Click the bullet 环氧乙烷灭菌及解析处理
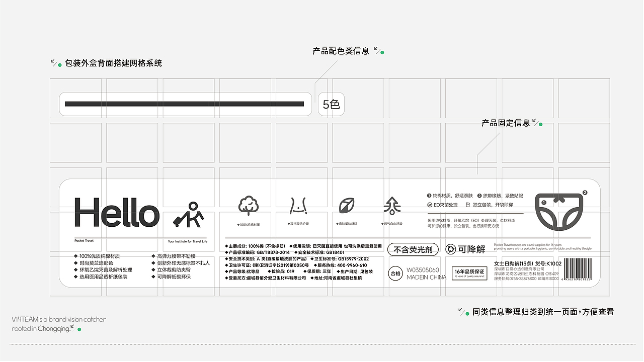 (x=103, y=270)
